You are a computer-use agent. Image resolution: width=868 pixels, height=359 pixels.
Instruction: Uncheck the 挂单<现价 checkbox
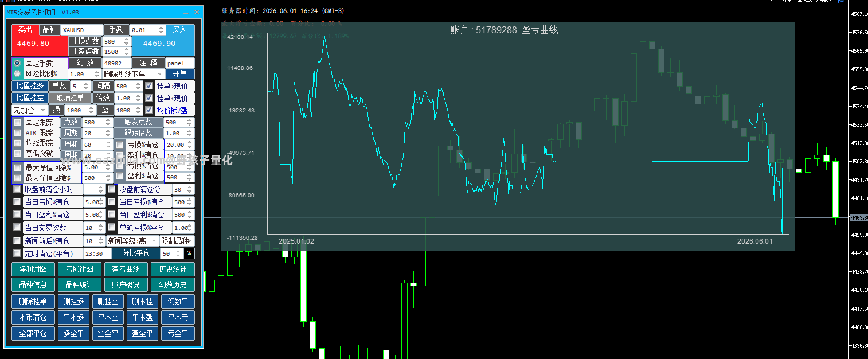pos(148,98)
